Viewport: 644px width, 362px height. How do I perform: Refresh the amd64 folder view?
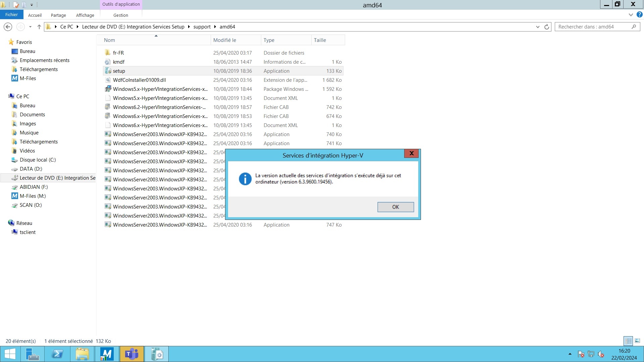[x=547, y=27]
